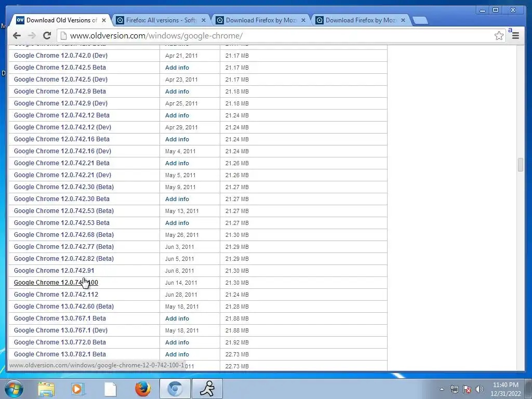Open Google Chrome 12.0.742.82 (Beta) link
This screenshot has height=399, width=532.
point(64,259)
